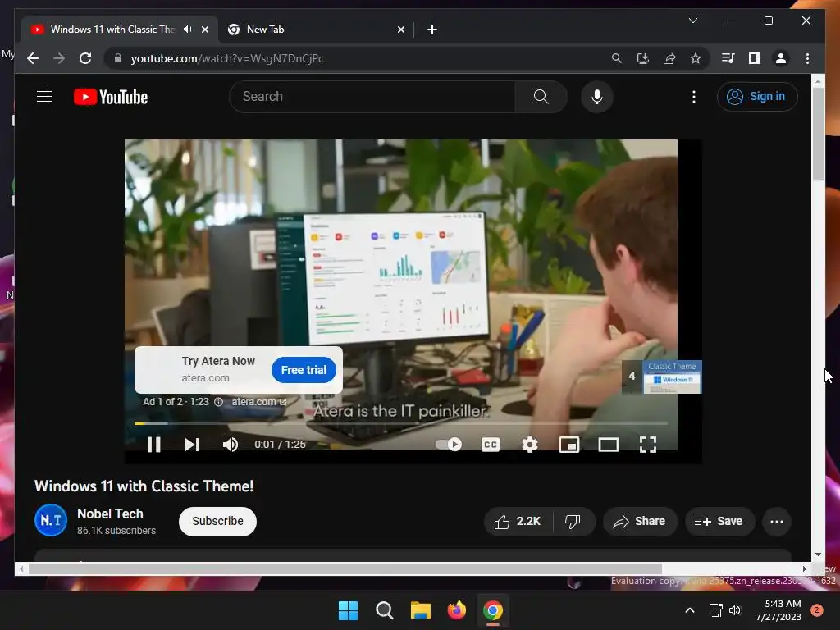Screen dimensions: 840x630
Task: Click the vertical page scrollbar thumb
Action: click(818, 134)
